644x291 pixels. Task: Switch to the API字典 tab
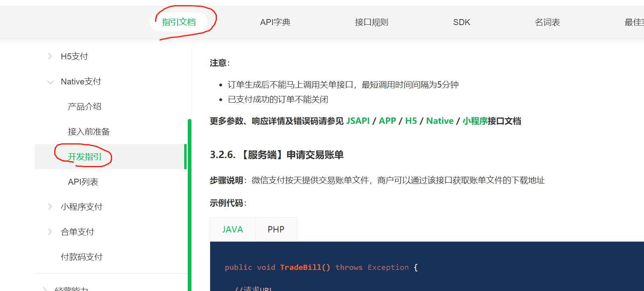click(x=275, y=22)
